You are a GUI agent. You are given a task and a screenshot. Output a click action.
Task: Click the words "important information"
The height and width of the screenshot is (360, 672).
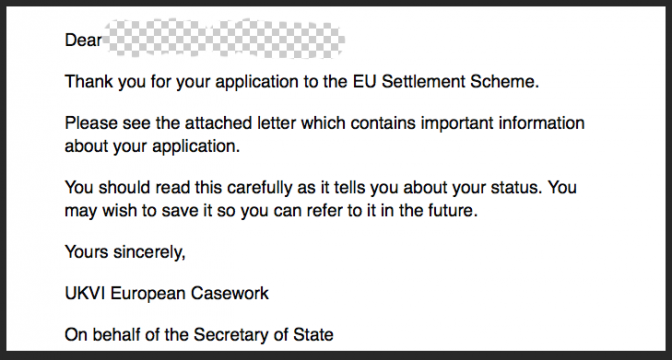point(502,123)
